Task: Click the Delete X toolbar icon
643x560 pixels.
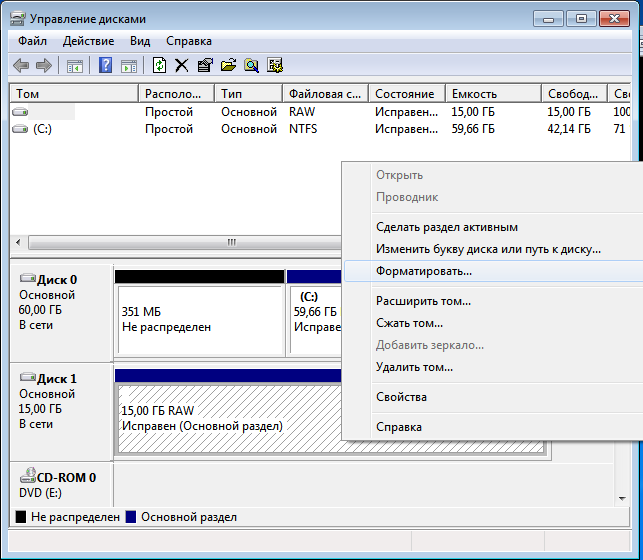Action: 182,65
